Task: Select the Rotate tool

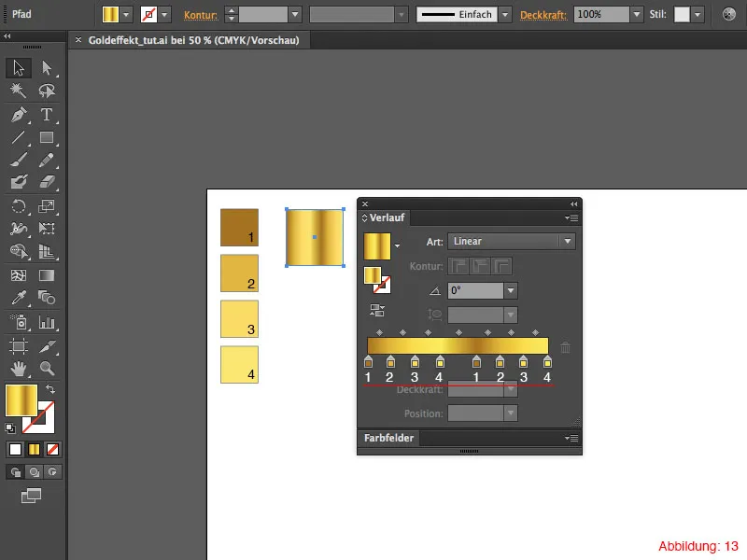Action: 19,206
